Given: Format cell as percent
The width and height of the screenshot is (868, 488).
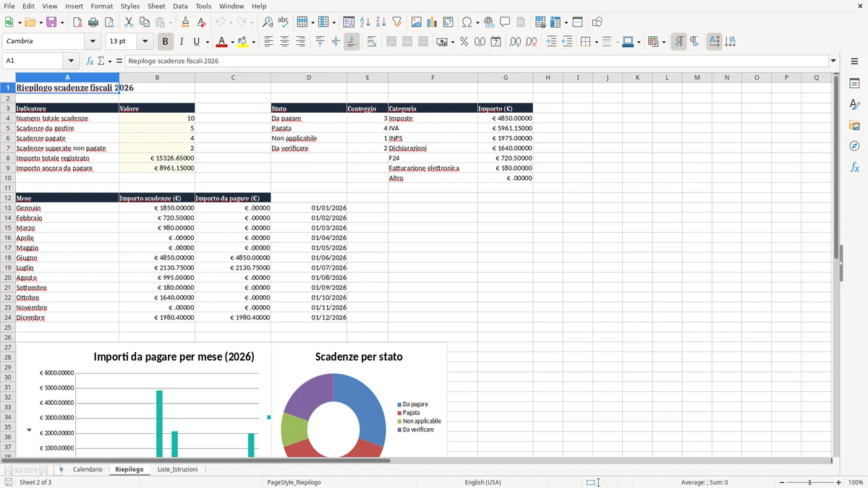Looking at the screenshot, I should pyautogui.click(x=464, y=42).
